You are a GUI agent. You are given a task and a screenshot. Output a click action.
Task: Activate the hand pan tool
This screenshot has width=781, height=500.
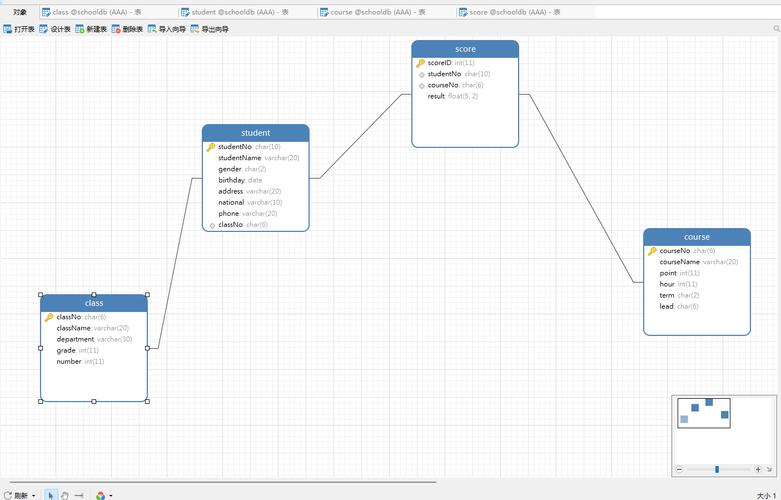(x=65, y=495)
